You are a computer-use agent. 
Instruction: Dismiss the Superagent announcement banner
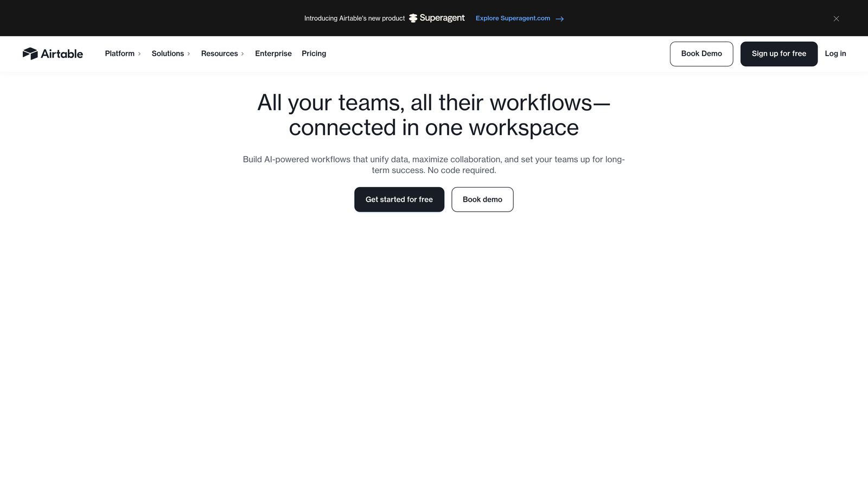pyautogui.click(x=836, y=18)
